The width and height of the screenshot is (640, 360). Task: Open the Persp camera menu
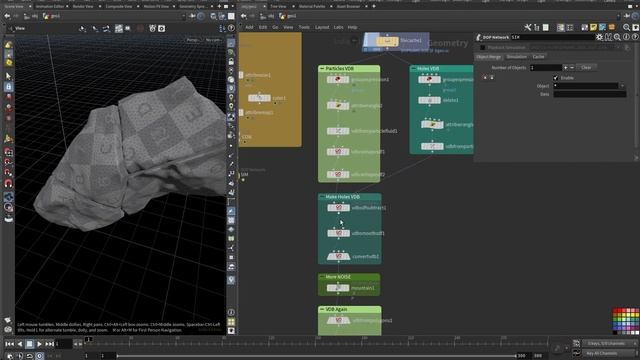(x=192, y=40)
